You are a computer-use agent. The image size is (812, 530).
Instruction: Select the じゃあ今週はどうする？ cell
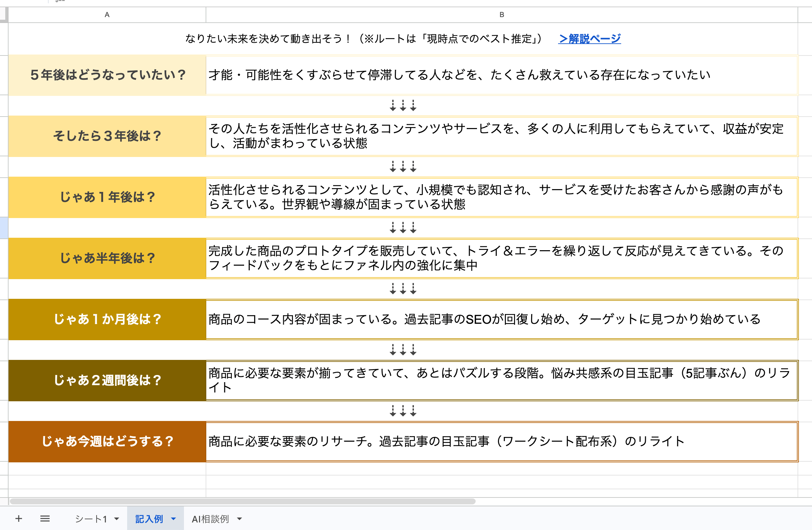click(x=107, y=441)
